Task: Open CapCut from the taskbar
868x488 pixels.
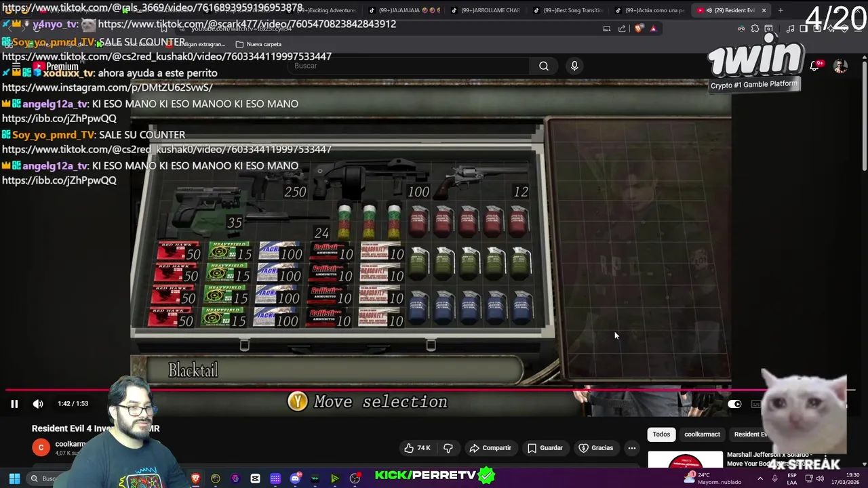Action: [x=255, y=479]
